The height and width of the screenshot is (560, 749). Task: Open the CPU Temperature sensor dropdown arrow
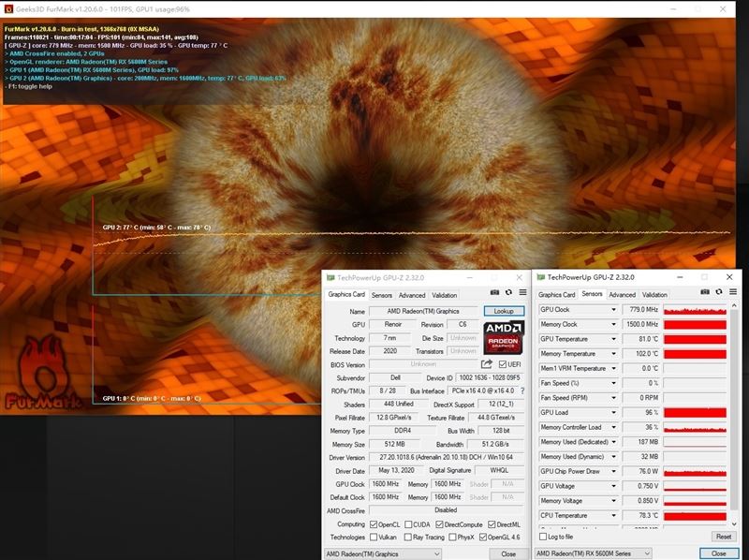point(614,516)
